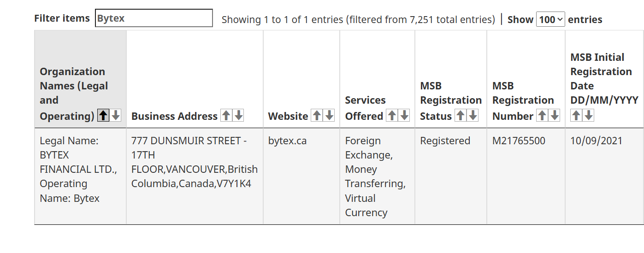
Task: Sort MSB Registration Status ascending
Action: 460,116
